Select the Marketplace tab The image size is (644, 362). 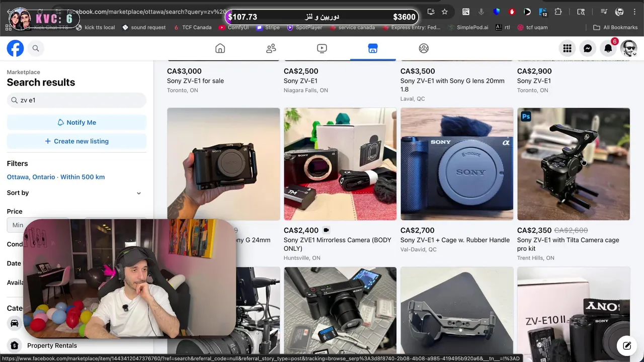click(x=373, y=48)
